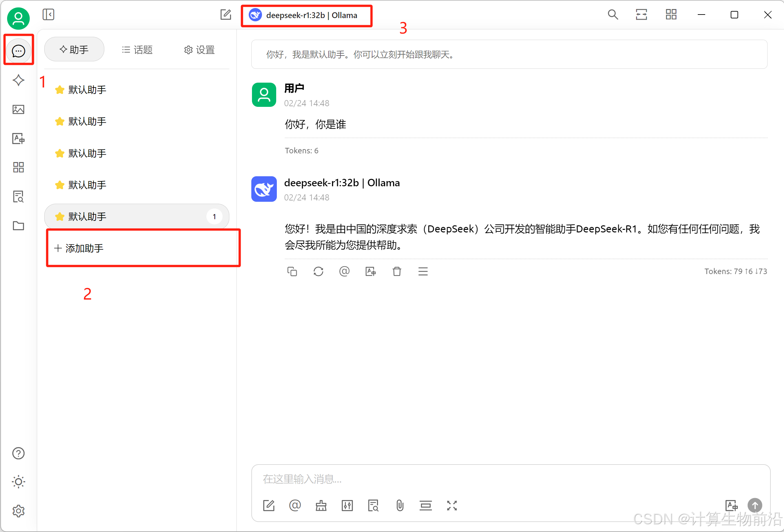Collapse the left assistant panel
Screen dimensions: 784x532
48,15
